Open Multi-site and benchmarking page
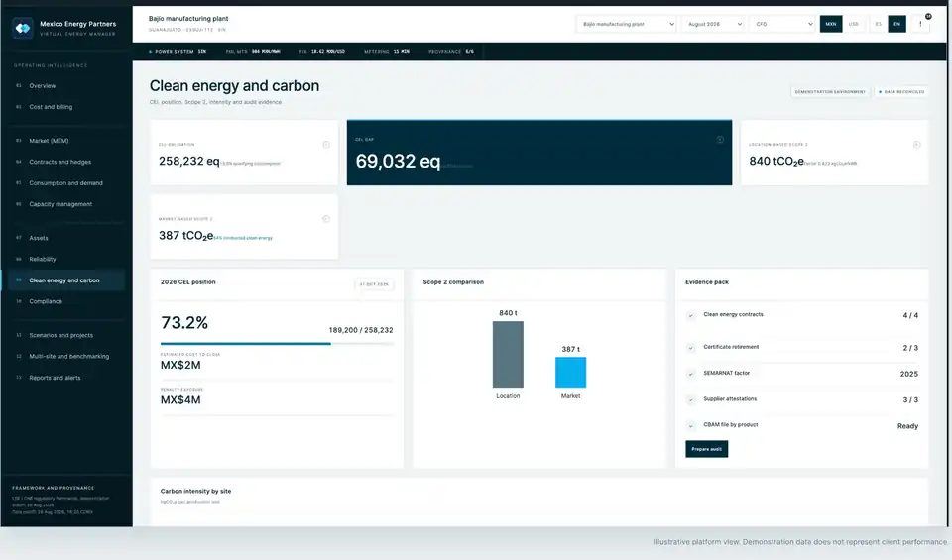Viewport: 952px width, 560px height. [66, 356]
